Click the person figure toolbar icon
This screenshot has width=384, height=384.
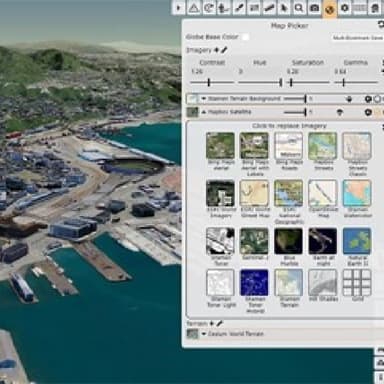(224, 8)
